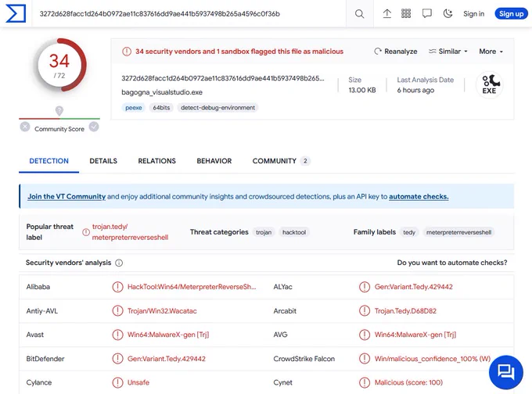Click the malicious alert icon in banner
532x394 pixels.
pyautogui.click(x=127, y=52)
